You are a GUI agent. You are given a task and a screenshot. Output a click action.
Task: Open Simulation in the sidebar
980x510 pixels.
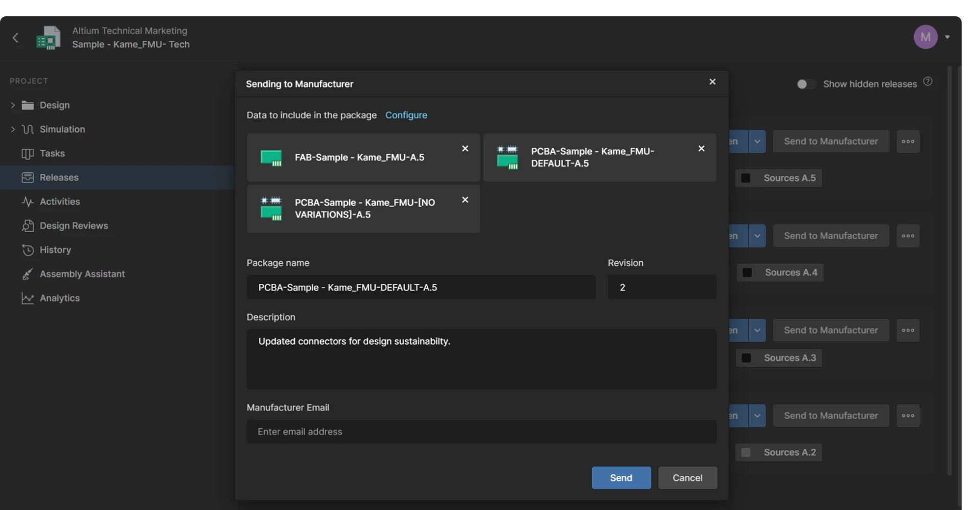[x=62, y=129]
